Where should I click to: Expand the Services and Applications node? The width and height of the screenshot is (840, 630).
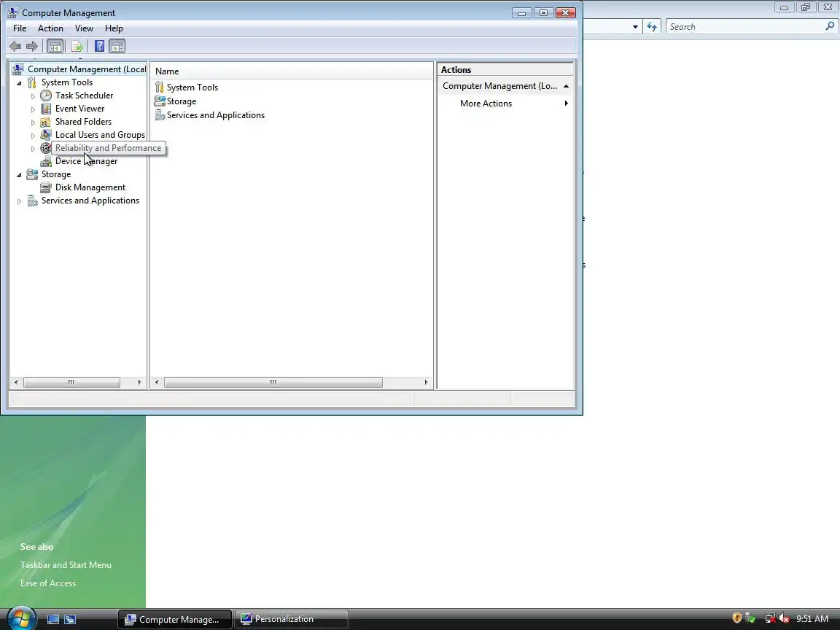[19, 201]
